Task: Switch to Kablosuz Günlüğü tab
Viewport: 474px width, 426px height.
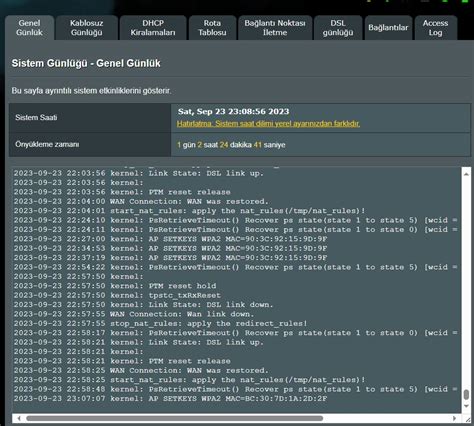Action: [87, 28]
